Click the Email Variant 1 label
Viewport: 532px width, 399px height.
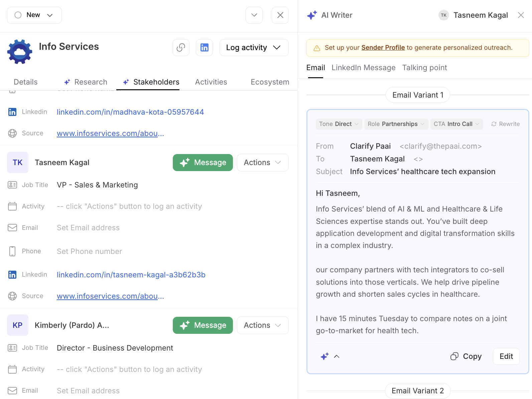point(418,95)
